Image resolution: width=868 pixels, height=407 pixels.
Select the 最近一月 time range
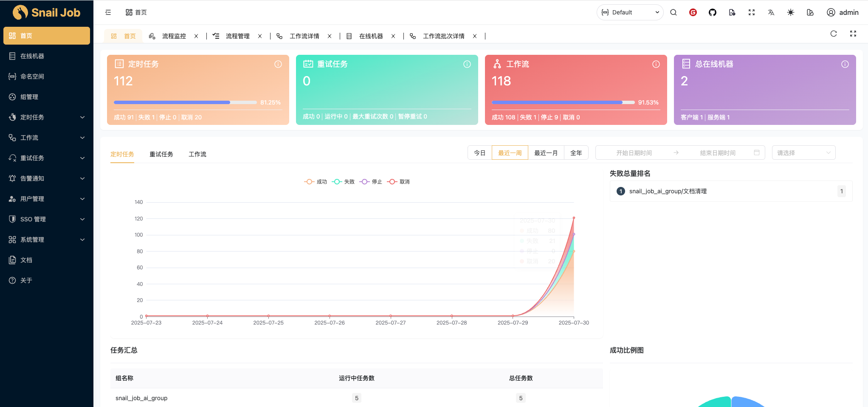coord(546,153)
